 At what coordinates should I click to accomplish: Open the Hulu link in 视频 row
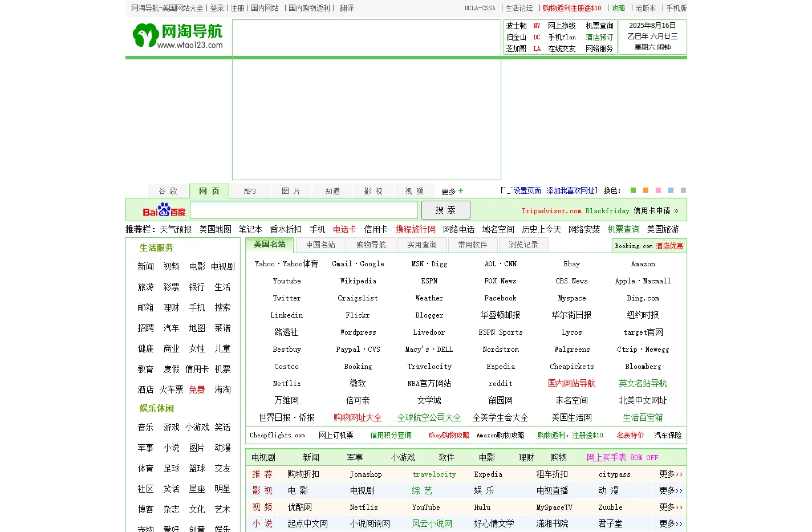coord(482,507)
